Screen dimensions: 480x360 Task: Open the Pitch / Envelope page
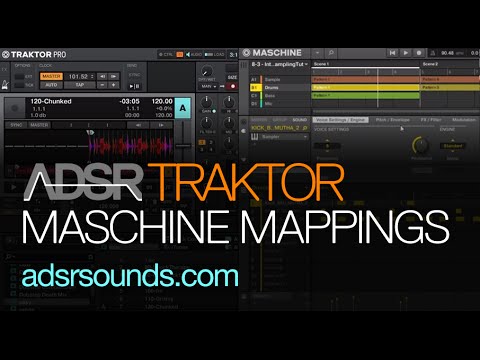click(392, 120)
